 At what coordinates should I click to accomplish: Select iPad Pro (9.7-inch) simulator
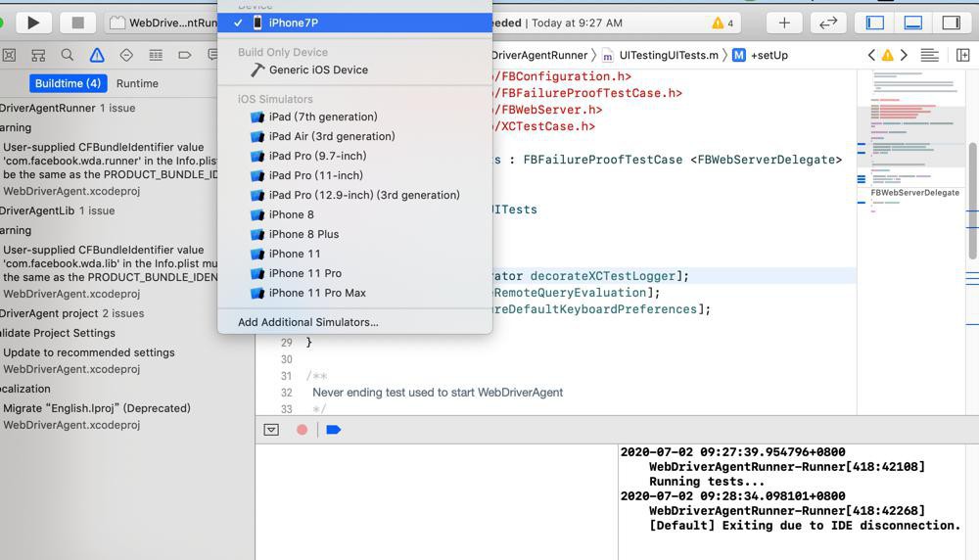(354, 156)
